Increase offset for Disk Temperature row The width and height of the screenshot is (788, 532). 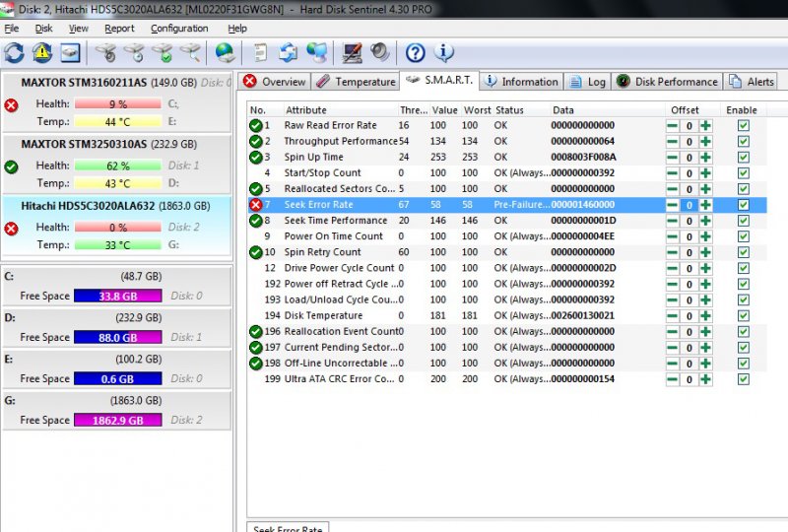[x=705, y=316]
